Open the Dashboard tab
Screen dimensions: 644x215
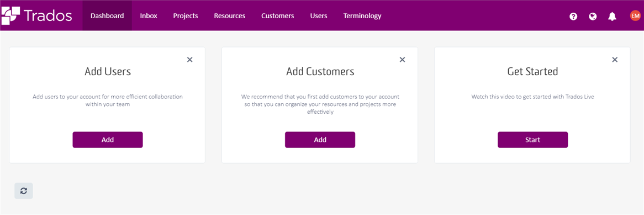pos(107,15)
